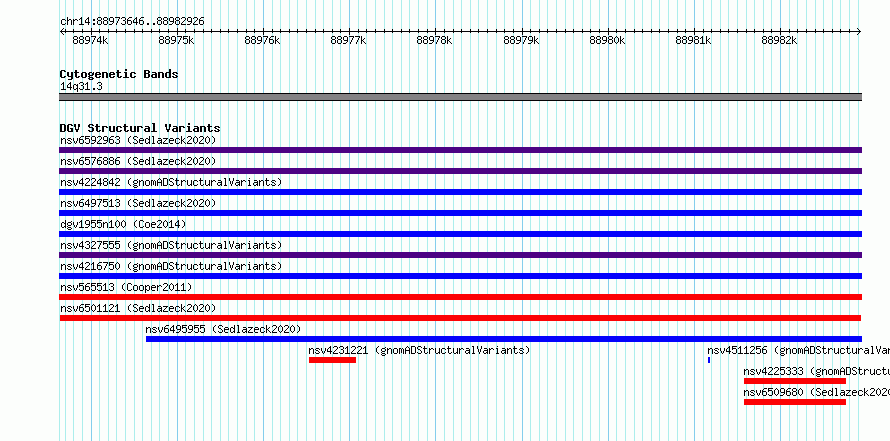Image resolution: width=890 pixels, height=441 pixels.
Task: Click the red bar under nsv565513
Action: (x=460, y=297)
